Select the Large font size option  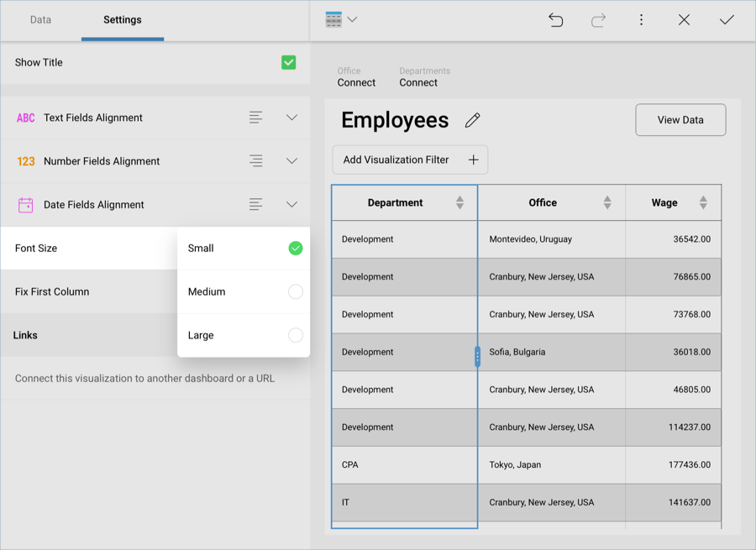(295, 335)
